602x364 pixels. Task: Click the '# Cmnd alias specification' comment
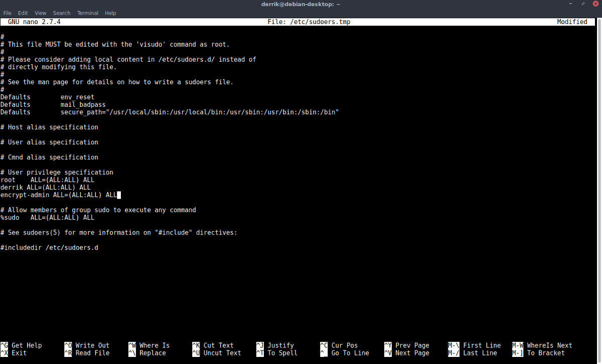coord(49,157)
